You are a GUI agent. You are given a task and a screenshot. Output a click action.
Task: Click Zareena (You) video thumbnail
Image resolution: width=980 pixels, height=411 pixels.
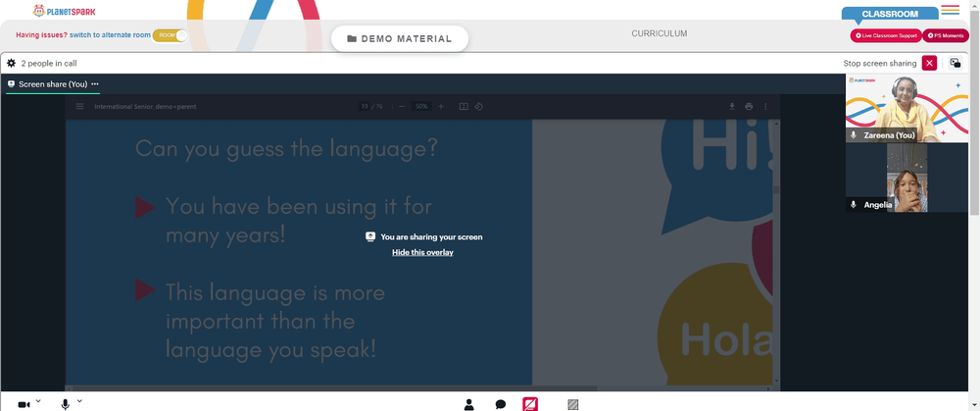[906, 108]
